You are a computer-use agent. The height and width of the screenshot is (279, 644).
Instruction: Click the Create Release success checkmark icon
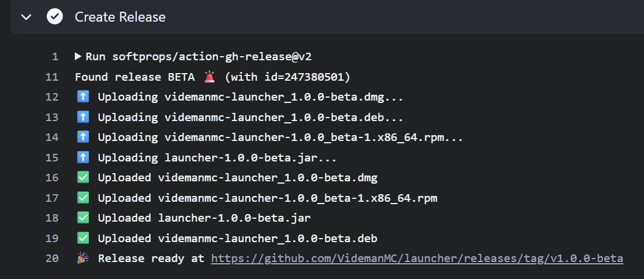click(54, 17)
